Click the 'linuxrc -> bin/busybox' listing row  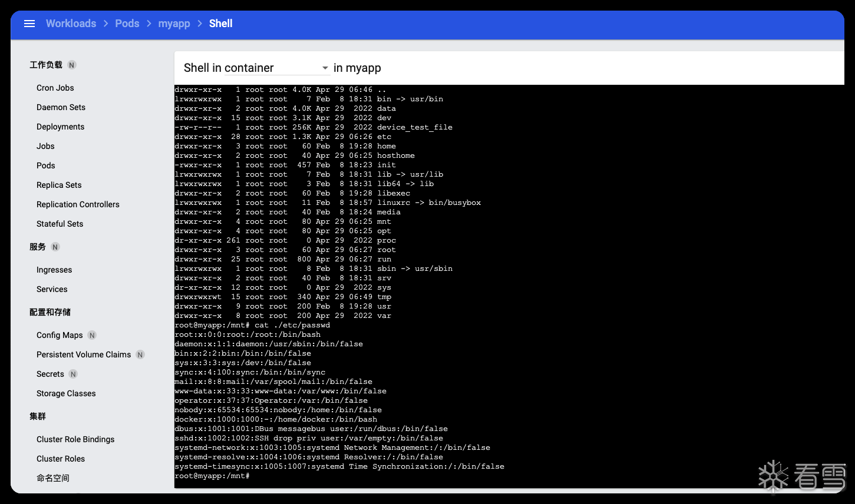328,203
